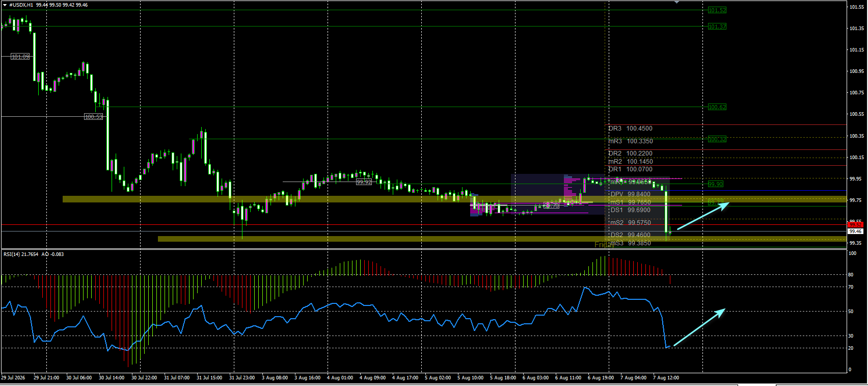Screen dimensions: 868x386
Task: Click the 50 level on the RSI scale
Action: [851, 312]
